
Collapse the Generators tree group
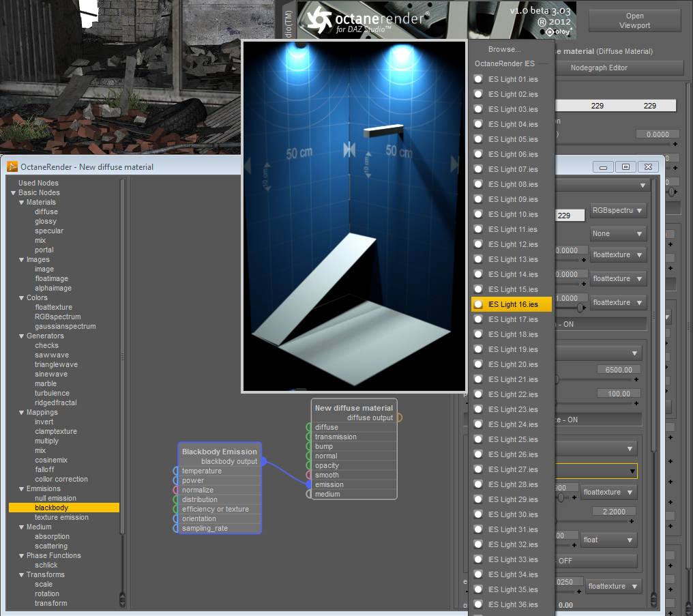pyautogui.click(x=21, y=336)
